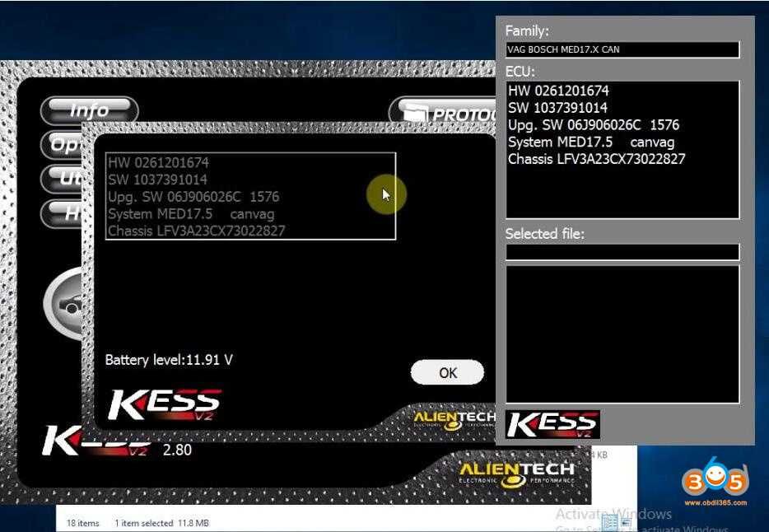The width and height of the screenshot is (769, 532).
Task: Click the empty list box below Selected file
Action: [622, 334]
